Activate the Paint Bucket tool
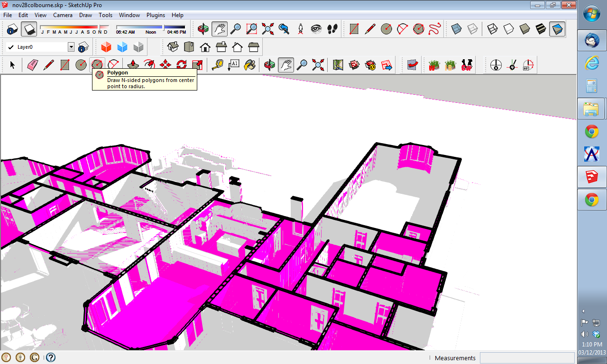Viewport: 607px width, 364px height. click(x=249, y=65)
